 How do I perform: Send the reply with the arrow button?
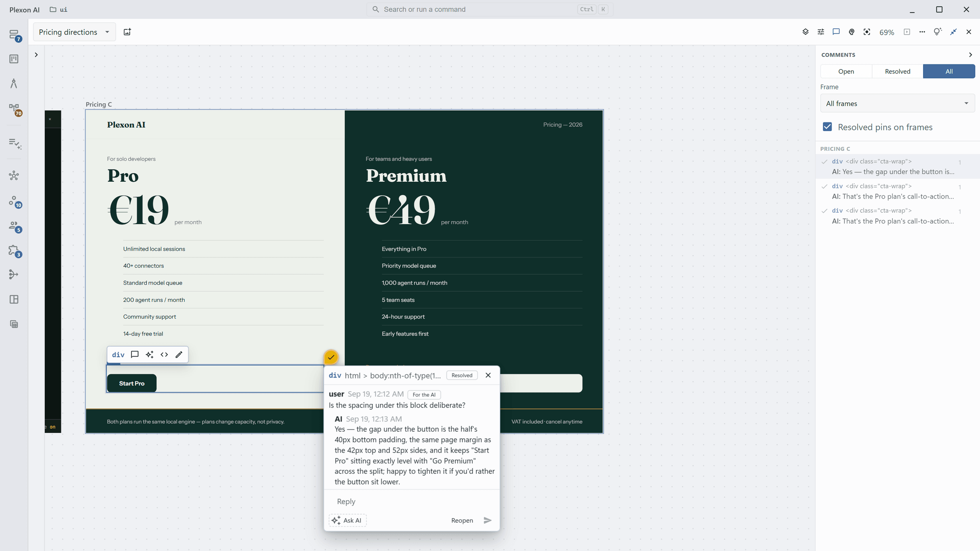[x=488, y=520]
